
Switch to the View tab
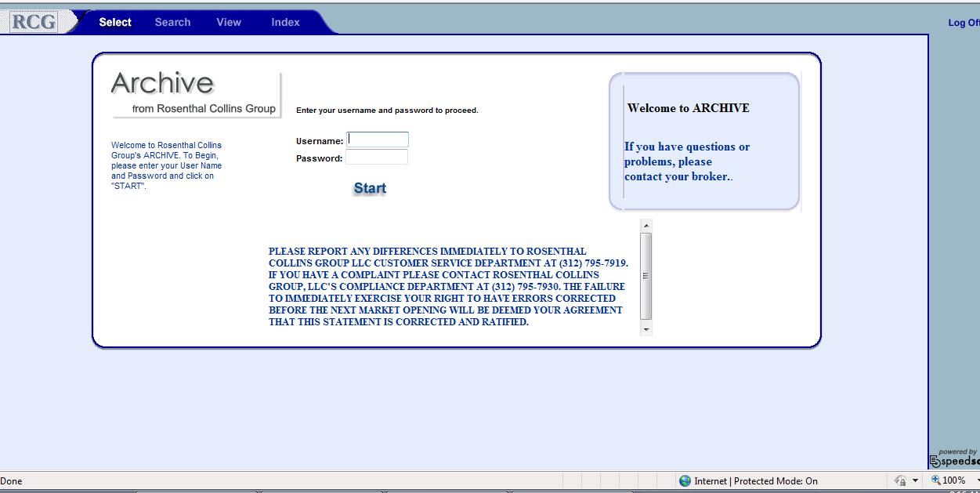(229, 22)
